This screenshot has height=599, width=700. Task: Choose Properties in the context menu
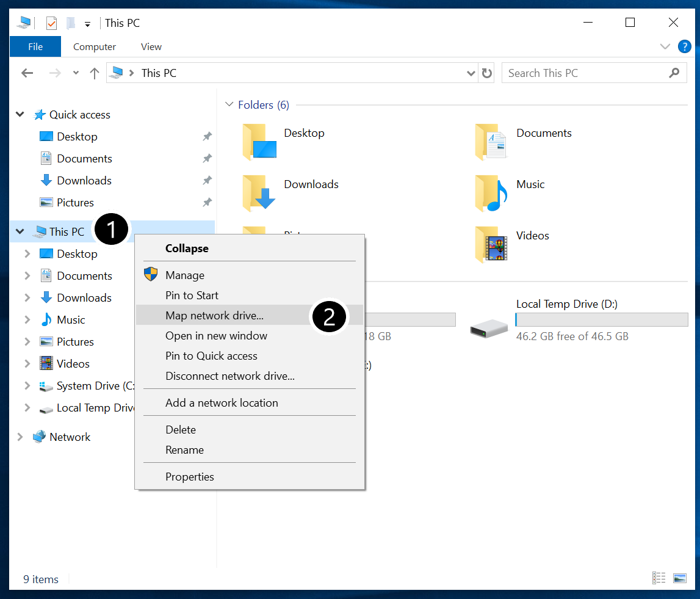(250, 477)
